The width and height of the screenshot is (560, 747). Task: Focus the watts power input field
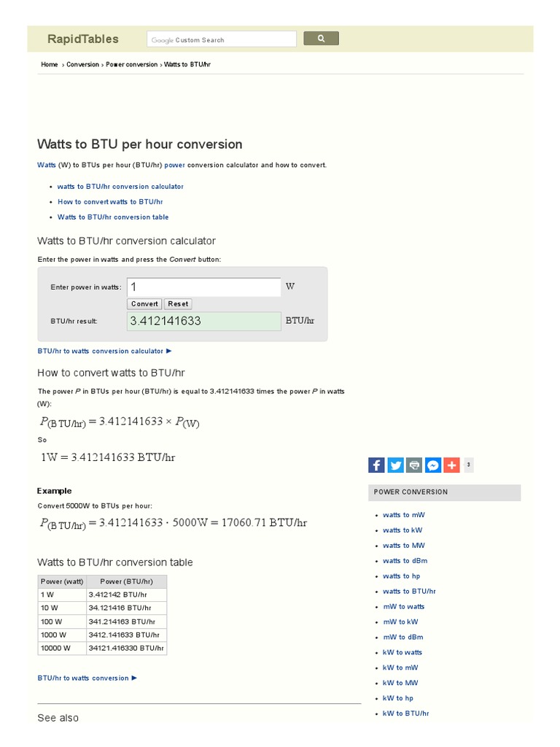coord(203,287)
